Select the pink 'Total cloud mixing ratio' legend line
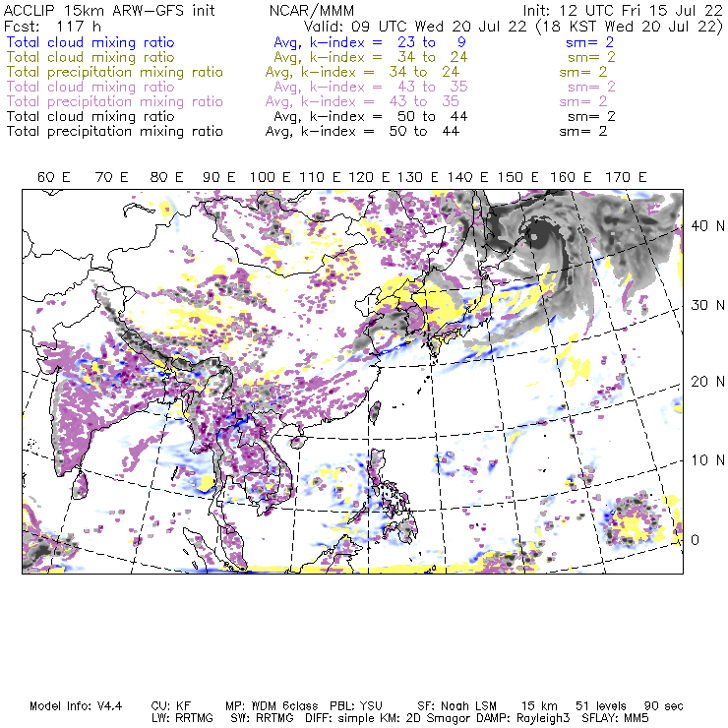 (91, 87)
